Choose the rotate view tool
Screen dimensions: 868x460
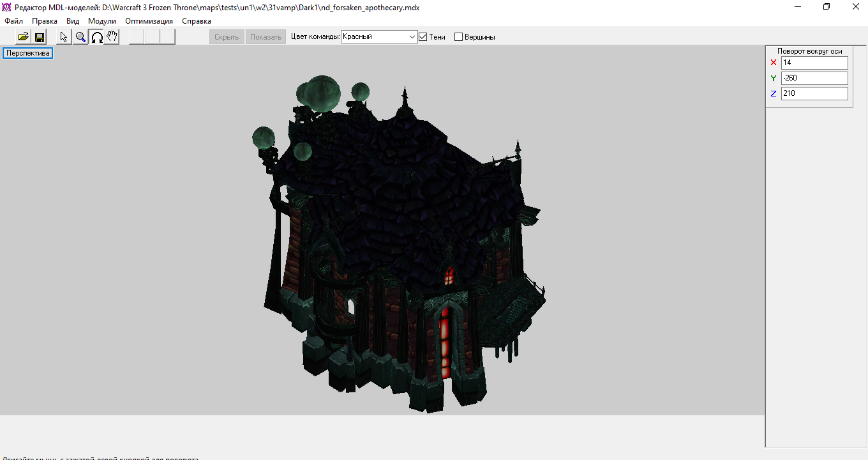pos(96,37)
